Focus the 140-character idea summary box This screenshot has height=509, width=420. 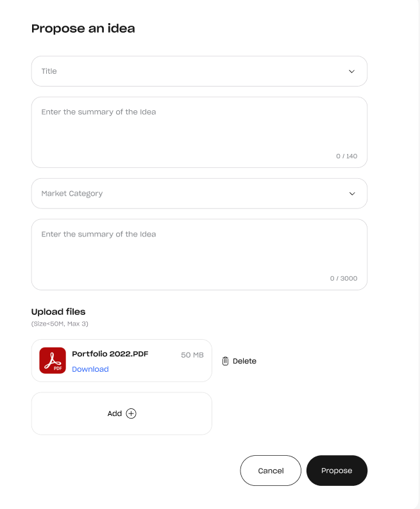pos(199,133)
